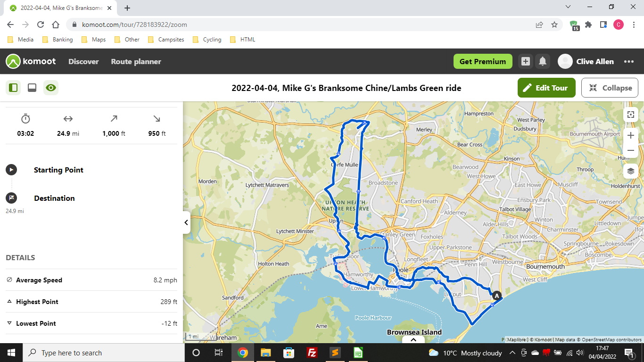
Task: Open the three-dot more menu in komoot header
Action: (629, 61)
